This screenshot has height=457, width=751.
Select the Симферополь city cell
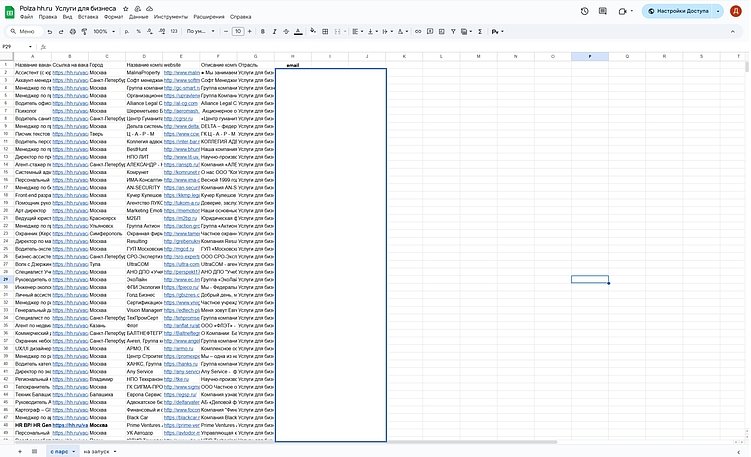107,233
